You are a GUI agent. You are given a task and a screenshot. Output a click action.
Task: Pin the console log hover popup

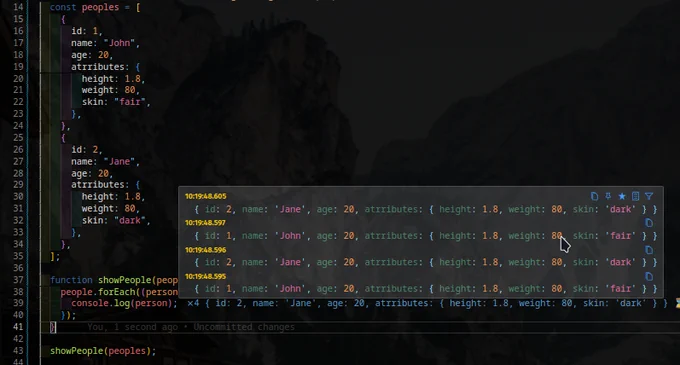pos(608,196)
